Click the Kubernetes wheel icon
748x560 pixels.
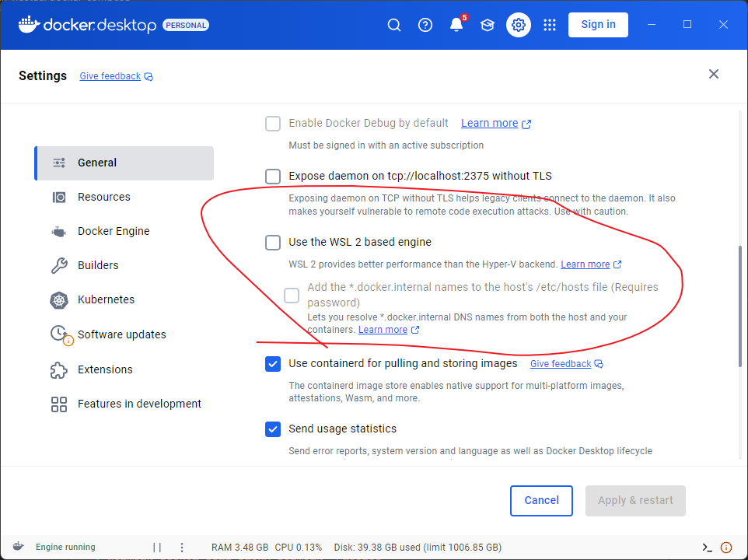(x=59, y=300)
